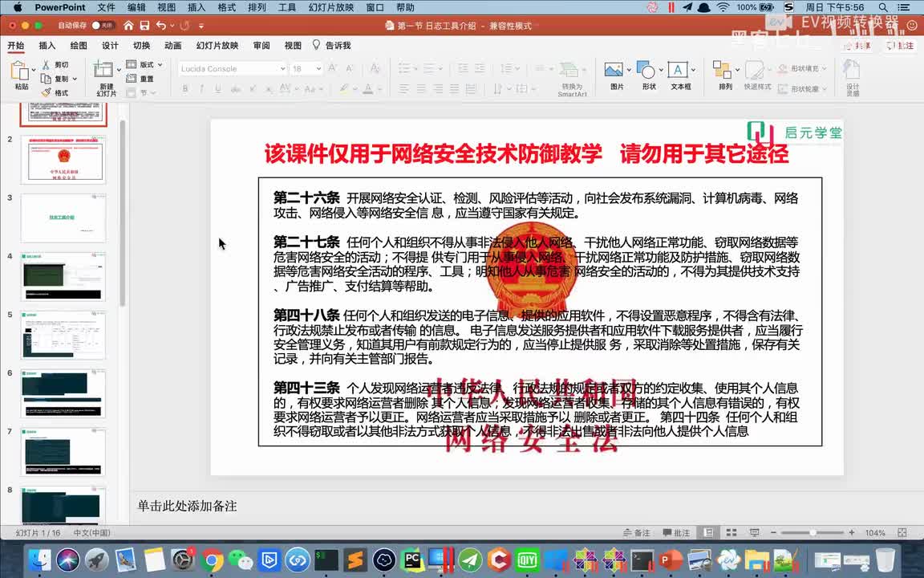This screenshot has height=578, width=924.
Task: Open the 幻灯片放映 menu in the menu bar
Action: pos(331,8)
